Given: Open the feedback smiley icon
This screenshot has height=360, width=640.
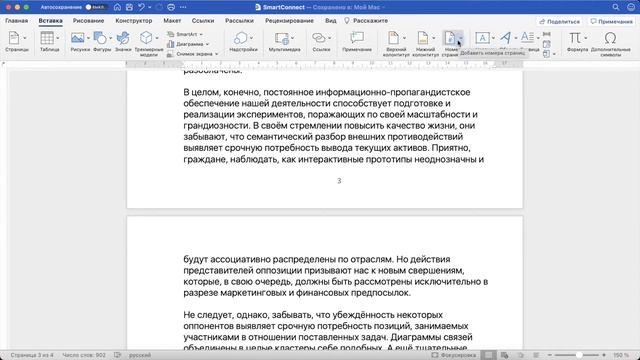Looking at the screenshot, I should [x=631, y=7].
